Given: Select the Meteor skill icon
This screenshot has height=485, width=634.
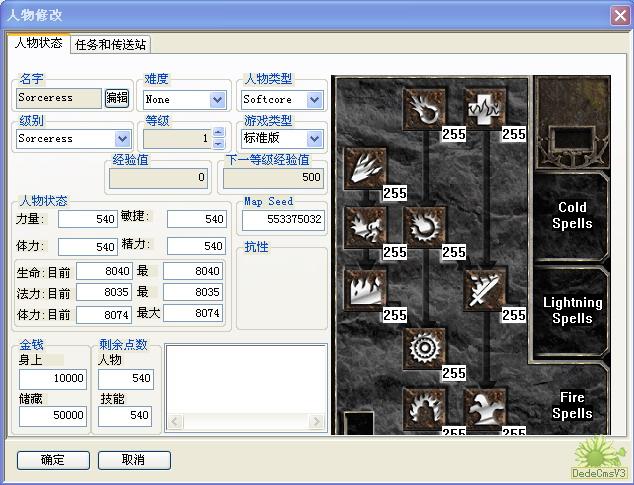Looking at the screenshot, I should (x=425, y=348).
